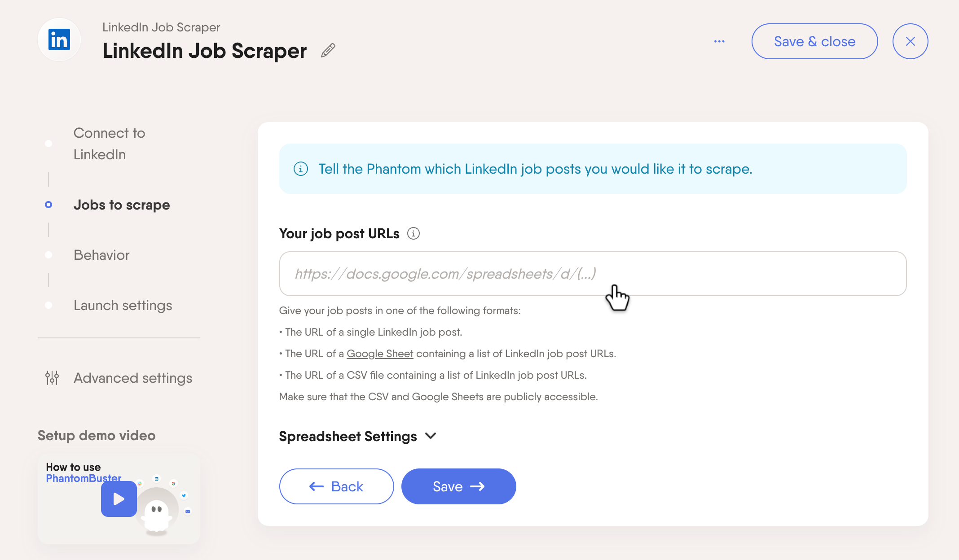This screenshot has height=560, width=959.
Task: Select the Behavior step marker
Action: point(48,255)
